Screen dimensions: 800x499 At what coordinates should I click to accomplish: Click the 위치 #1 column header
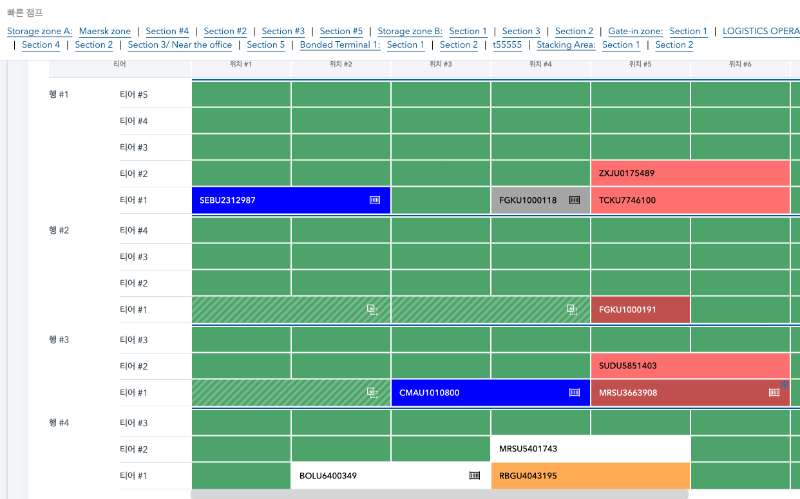point(241,64)
